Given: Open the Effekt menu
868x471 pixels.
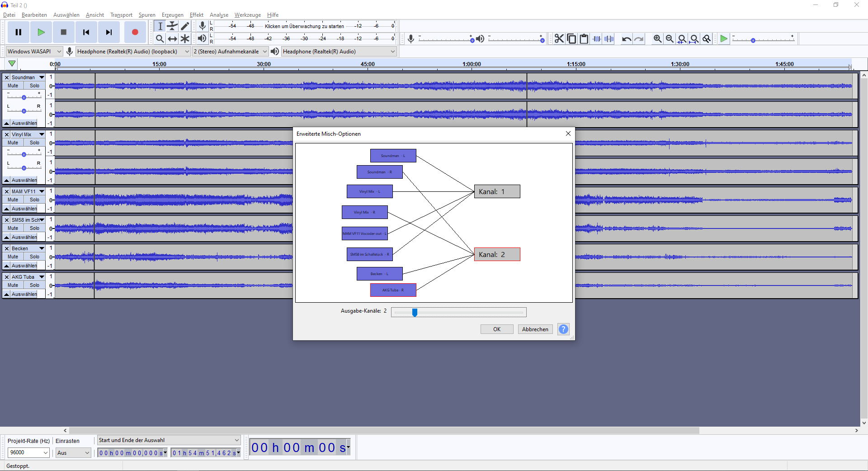Looking at the screenshot, I should (x=196, y=15).
